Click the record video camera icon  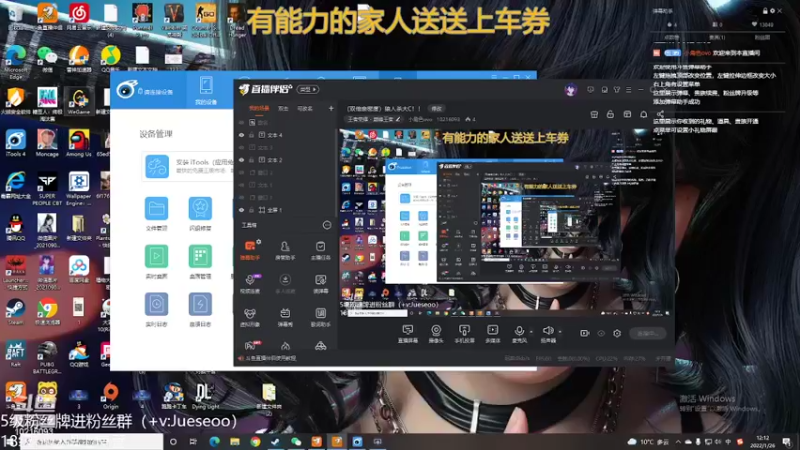585,333
